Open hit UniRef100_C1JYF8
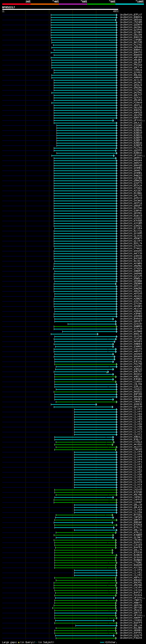 (131, 570)
